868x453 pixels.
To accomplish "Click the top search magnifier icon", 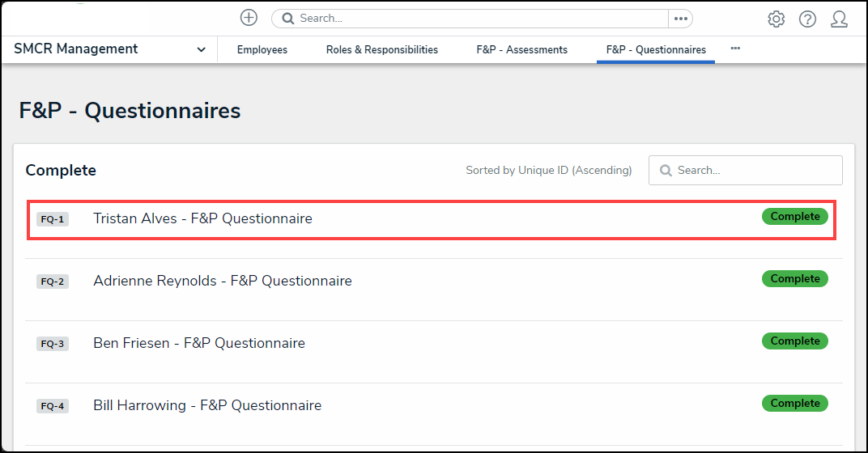I will click(x=288, y=19).
